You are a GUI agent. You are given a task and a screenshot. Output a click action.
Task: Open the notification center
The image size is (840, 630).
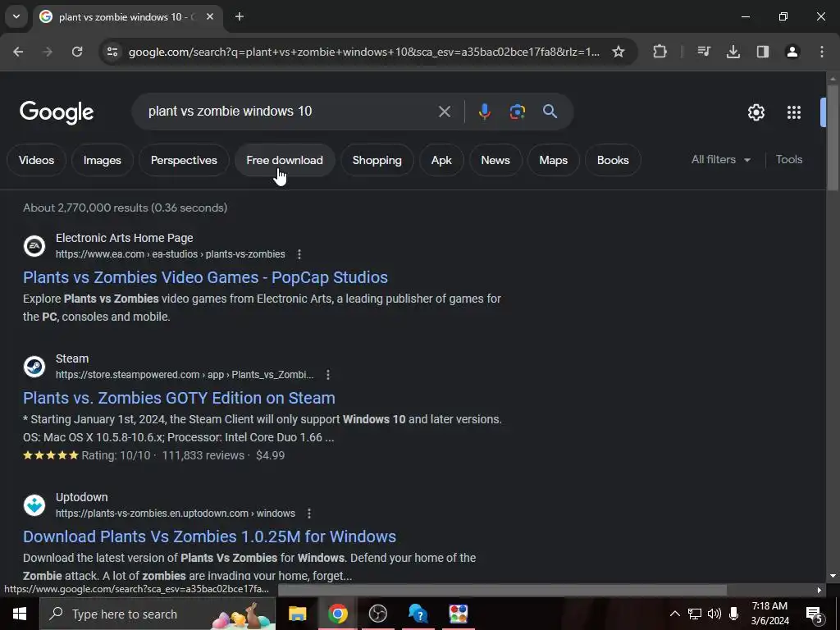[815, 614]
